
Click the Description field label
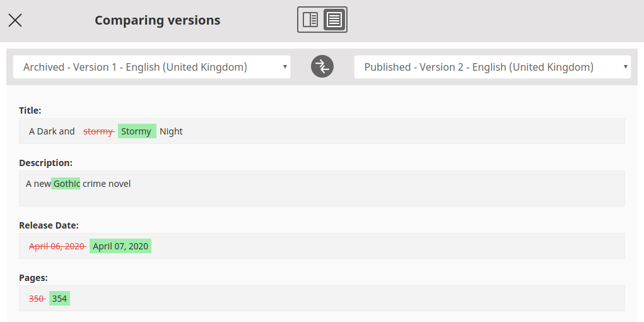click(45, 163)
